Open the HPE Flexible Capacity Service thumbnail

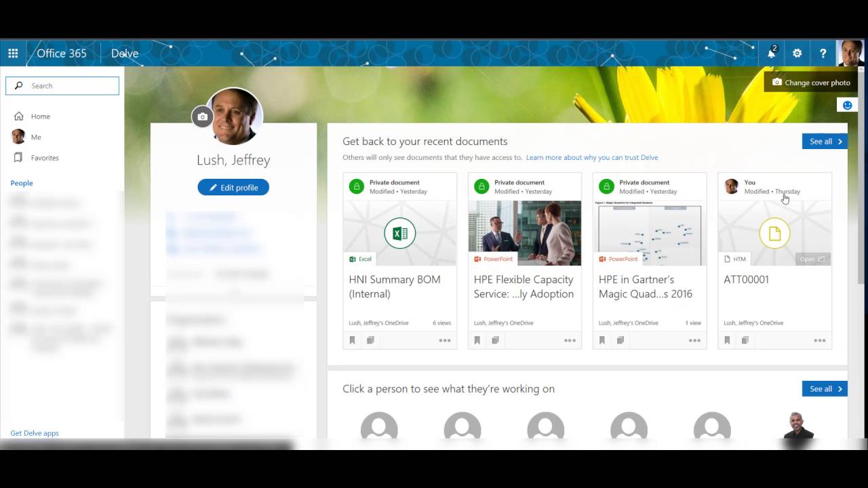525,233
